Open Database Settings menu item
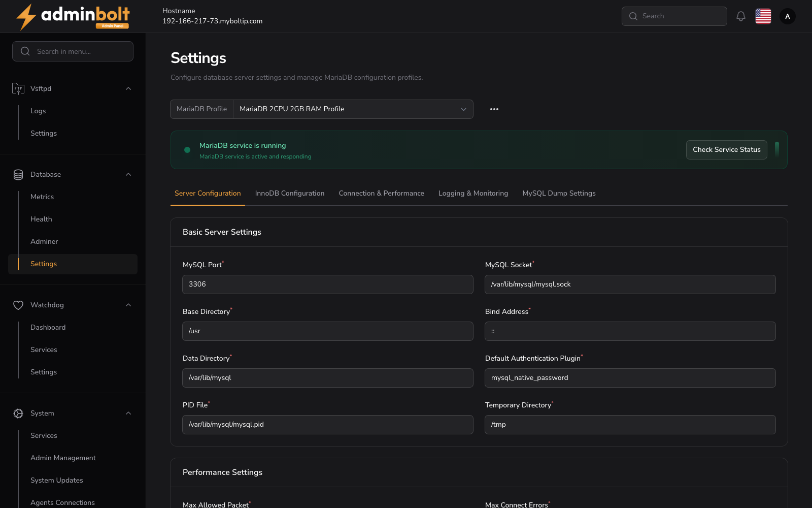Image resolution: width=812 pixels, height=508 pixels. 73,264
